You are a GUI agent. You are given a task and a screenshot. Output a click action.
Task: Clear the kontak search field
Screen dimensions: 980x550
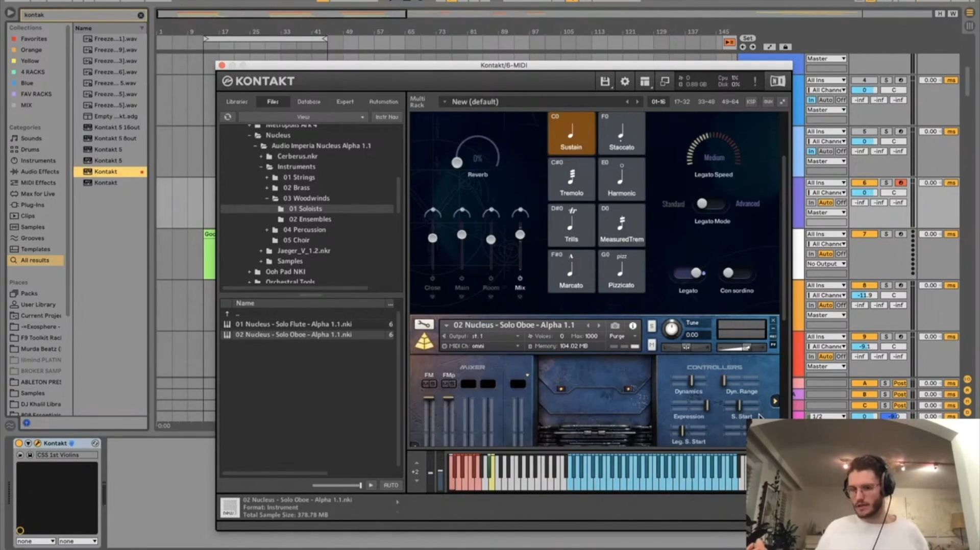[141, 15]
